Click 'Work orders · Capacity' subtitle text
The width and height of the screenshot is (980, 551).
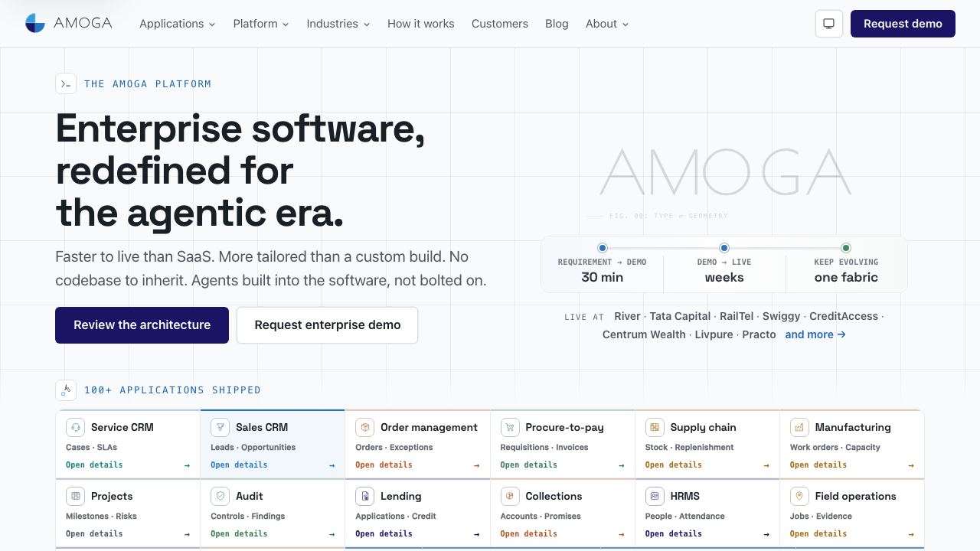coord(835,447)
